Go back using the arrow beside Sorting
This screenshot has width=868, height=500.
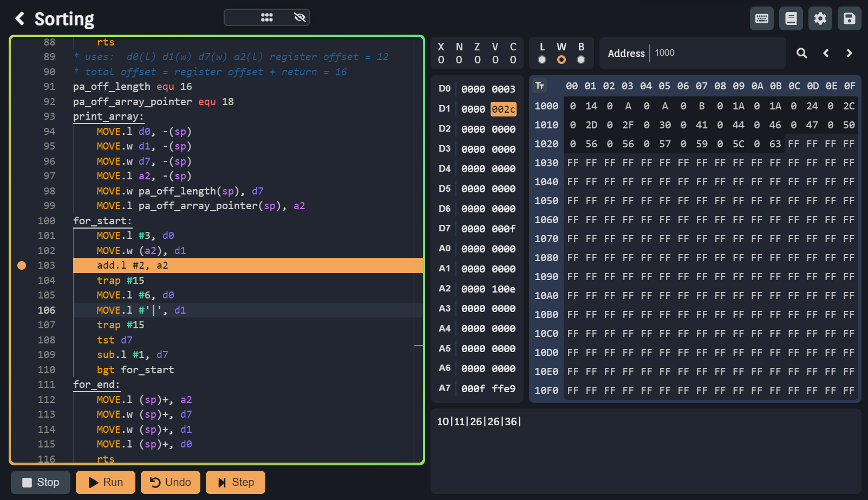(x=20, y=18)
